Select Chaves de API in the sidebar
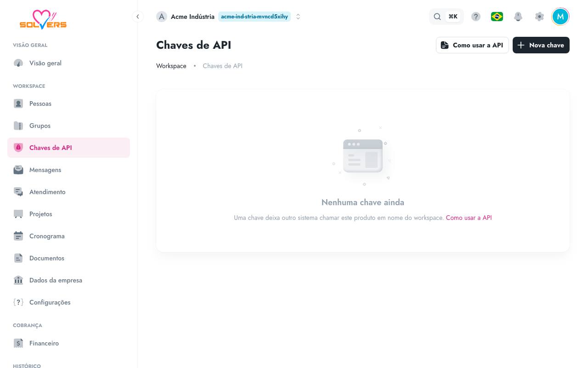The width and height of the screenshot is (588, 368). coord(68,148)
